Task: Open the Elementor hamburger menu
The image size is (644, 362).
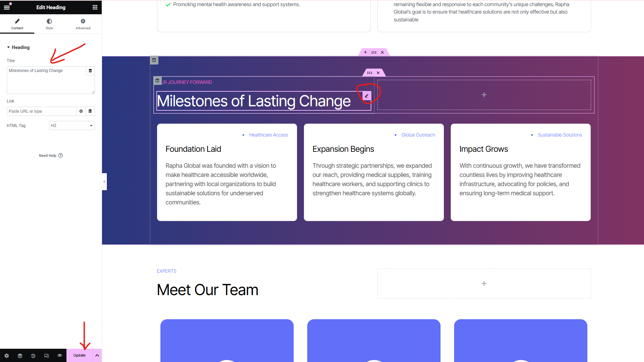Action: point(7,7)
